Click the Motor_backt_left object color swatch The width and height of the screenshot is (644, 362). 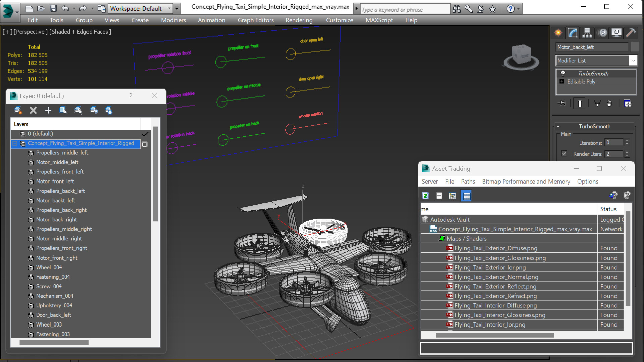point(635,47)
